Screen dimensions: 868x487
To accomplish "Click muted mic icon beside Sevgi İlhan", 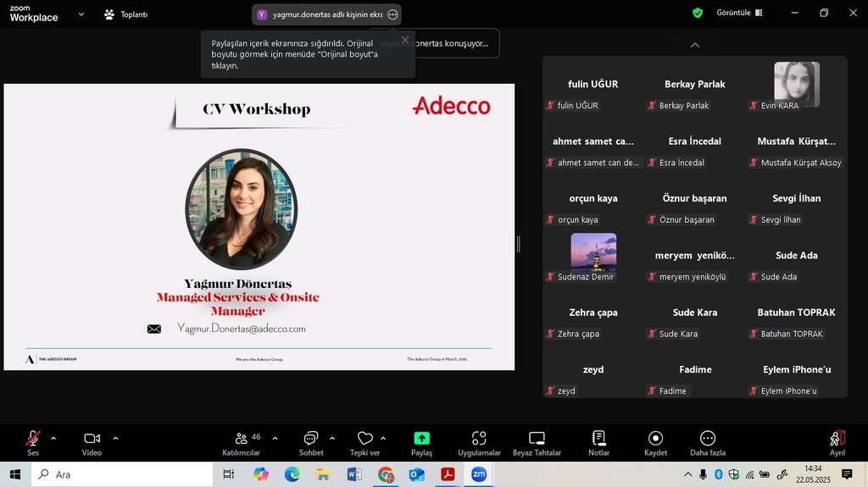I will (x=754, y=219).
